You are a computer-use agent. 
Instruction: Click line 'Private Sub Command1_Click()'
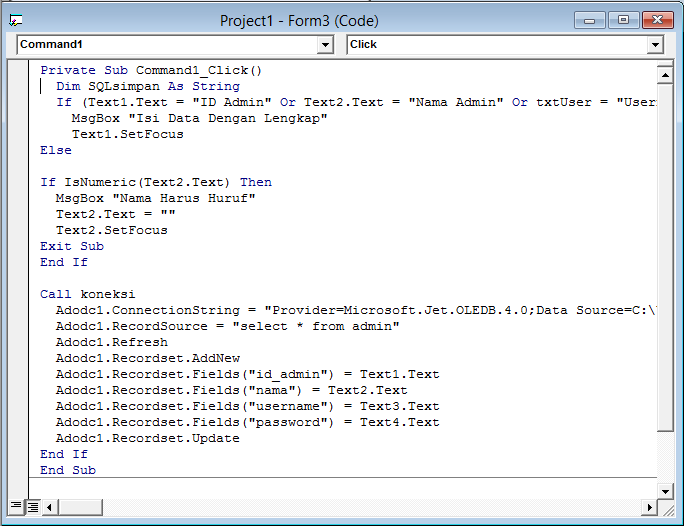pos(151,70)
